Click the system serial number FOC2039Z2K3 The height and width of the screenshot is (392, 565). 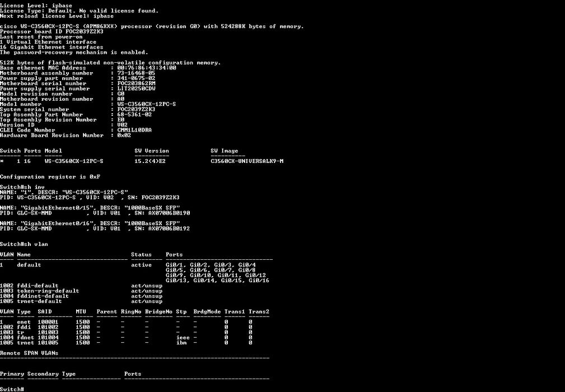pos(136,109)
